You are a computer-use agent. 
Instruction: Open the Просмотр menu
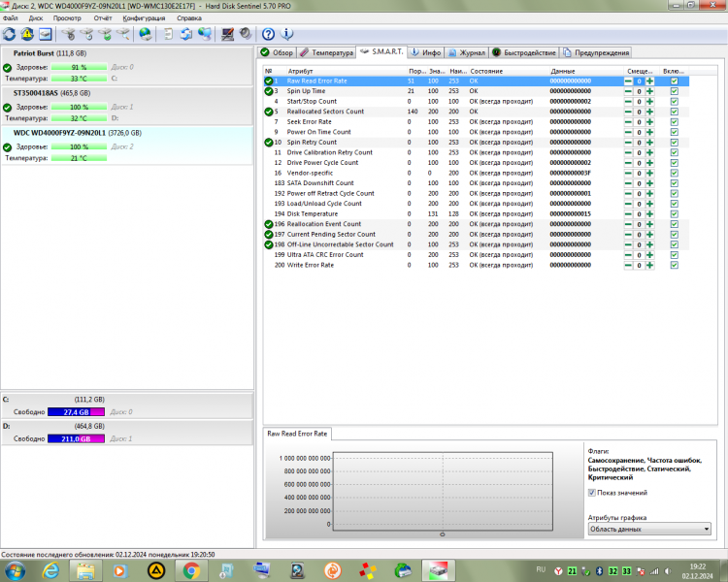pyautogui.click(x=67, y=18)
